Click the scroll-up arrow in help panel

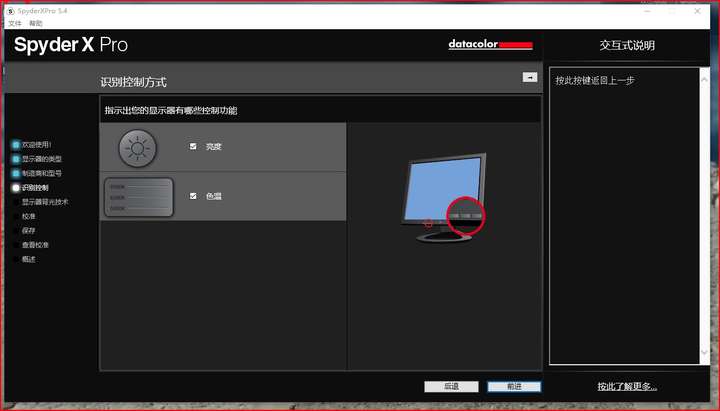coord(705,79)
